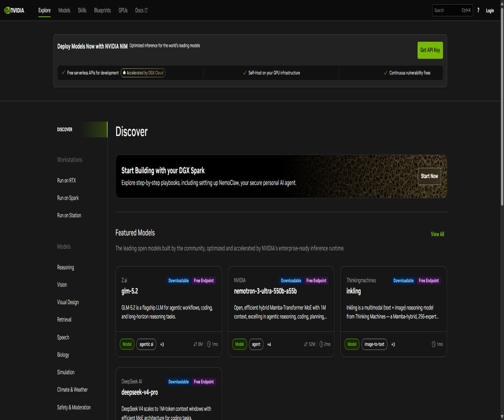Viewport: 504px width, 420px height.
Task: Click Free Endpoint badge on glm-5.2 card
Action: tap(204, 281)
